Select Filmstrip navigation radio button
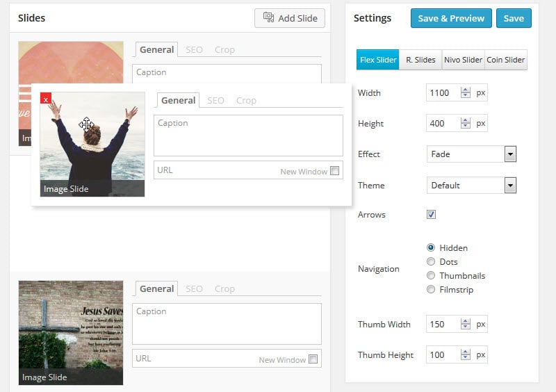This screenshot has height=392, width=556. (431, 289)
